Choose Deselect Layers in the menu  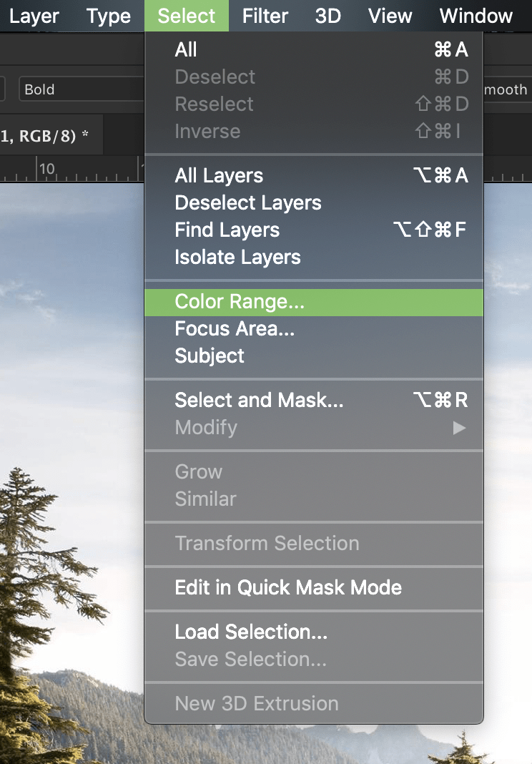[x=247, y=202]
